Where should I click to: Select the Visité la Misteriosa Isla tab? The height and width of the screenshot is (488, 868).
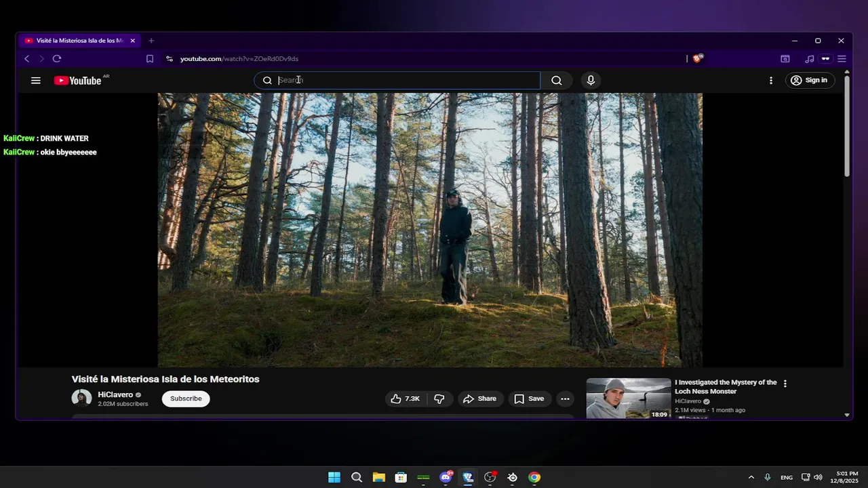79,41
